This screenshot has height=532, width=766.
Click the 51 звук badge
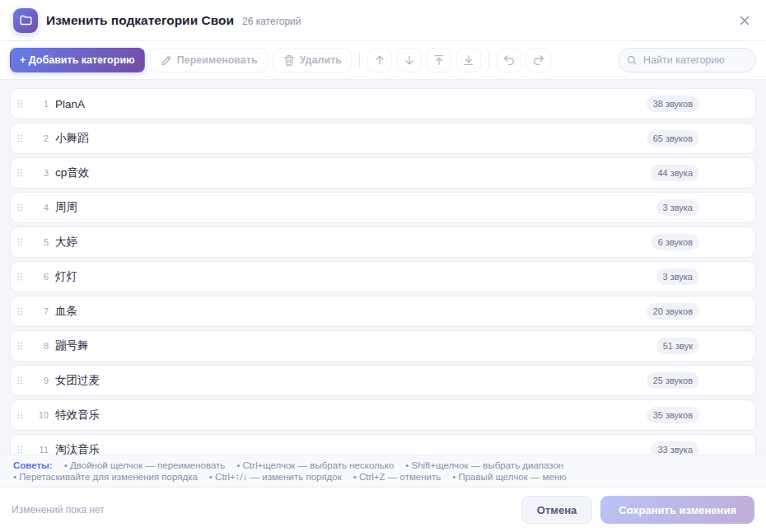(678, 346)
